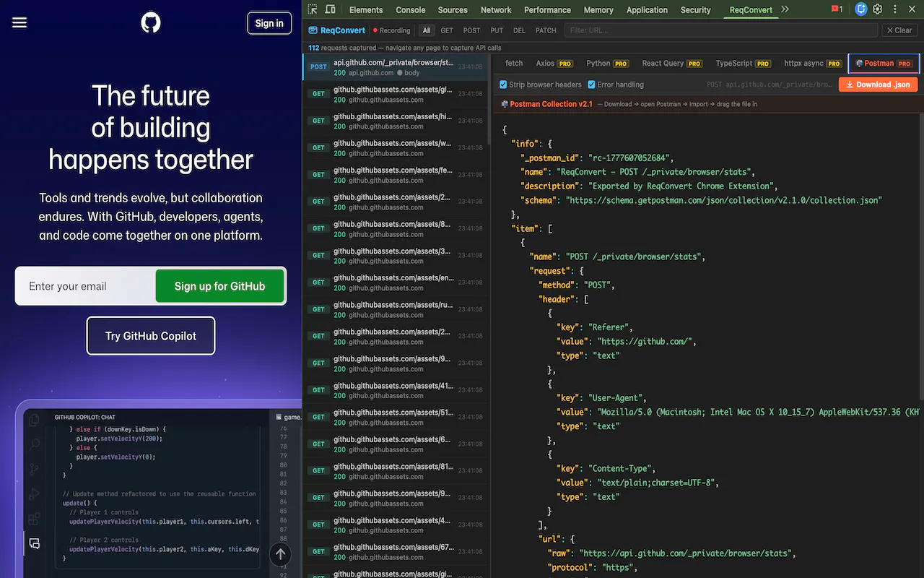Open the Console tab

411,9
